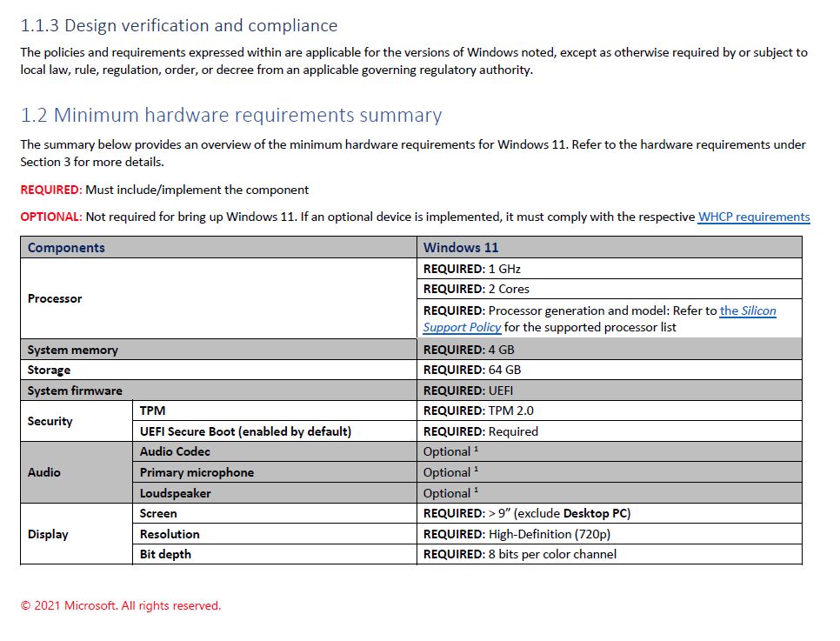The width and height of the screenshot is (840, 641).
Task: Click the REQUIRED: 4 GB cell
Action: [609, 350]
